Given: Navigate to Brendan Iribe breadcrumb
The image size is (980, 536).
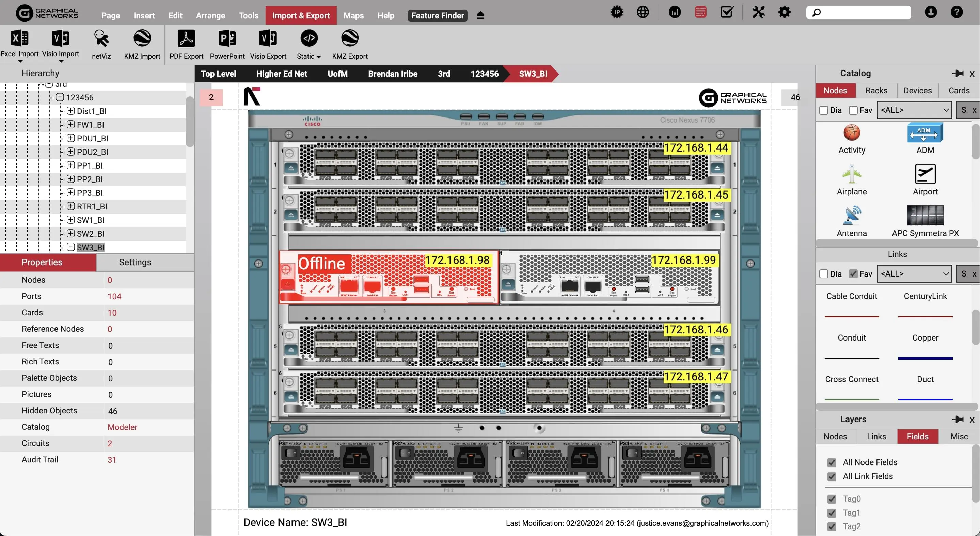Looking at the screenshot, I should (x=393, y=74).
